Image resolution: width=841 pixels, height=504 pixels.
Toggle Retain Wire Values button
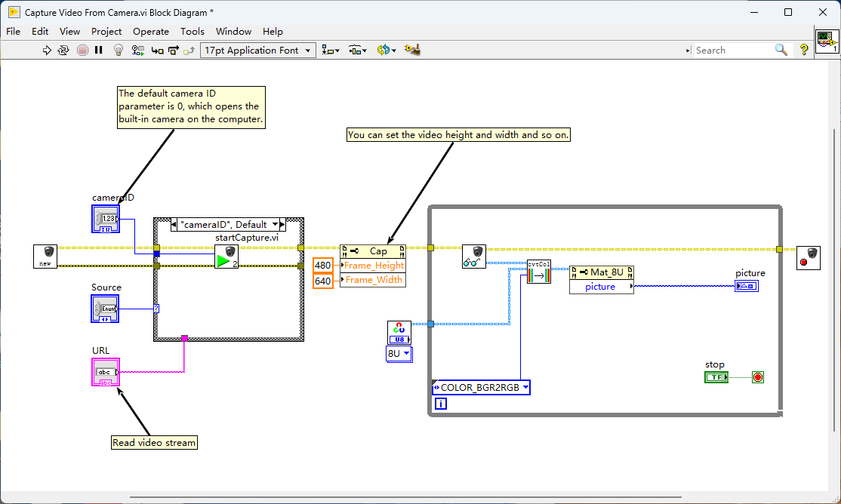click(x=137, y=50)
